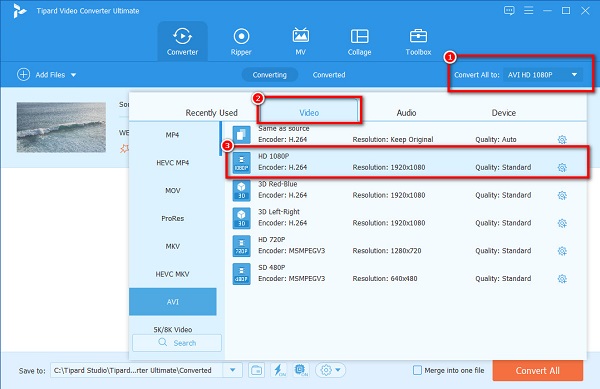Open the output folder icon
Screen dimensions: 600x389
(x=256, y=370)
